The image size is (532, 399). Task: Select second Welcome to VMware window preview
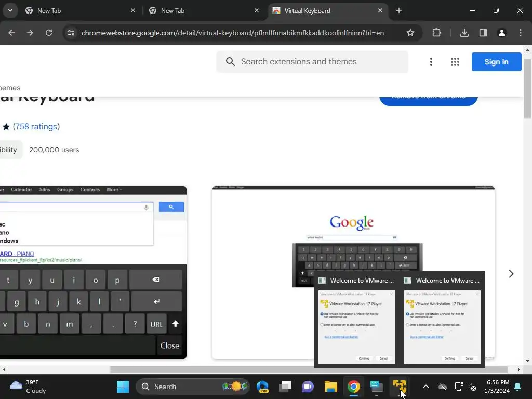pos(442,320)
